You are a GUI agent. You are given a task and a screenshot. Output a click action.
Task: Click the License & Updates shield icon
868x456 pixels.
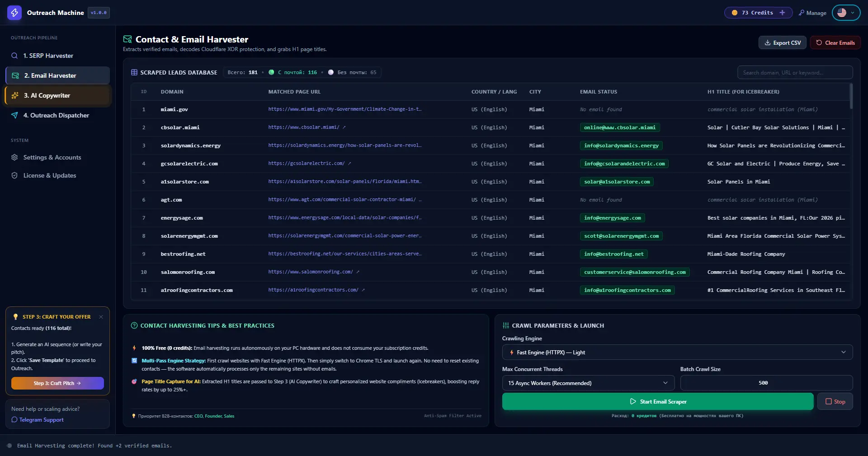point(14,175)
